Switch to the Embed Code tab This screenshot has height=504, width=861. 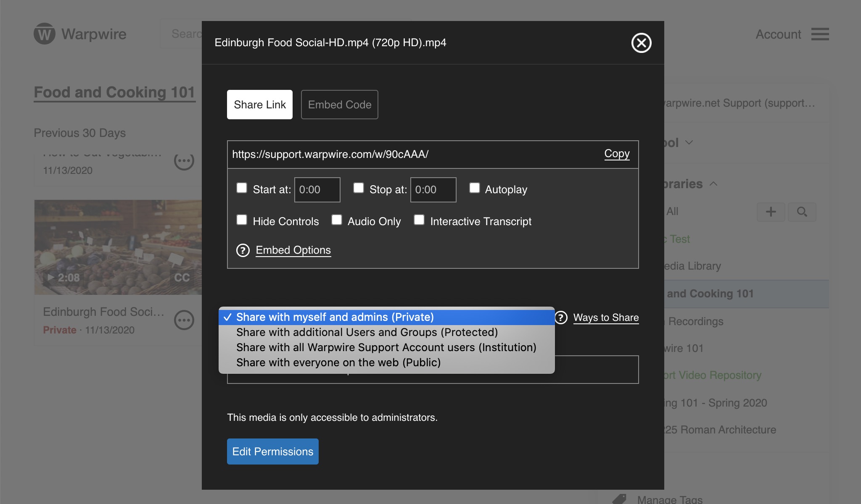coord(339,104)
